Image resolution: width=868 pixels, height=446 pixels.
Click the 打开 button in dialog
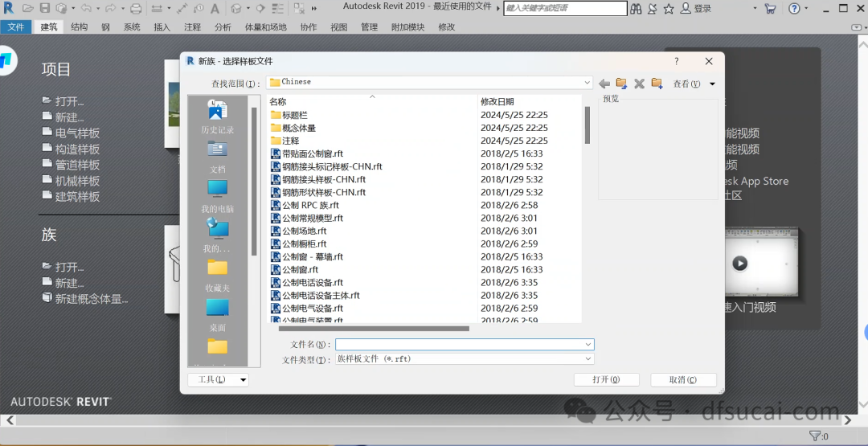click(x=607, y=379)
